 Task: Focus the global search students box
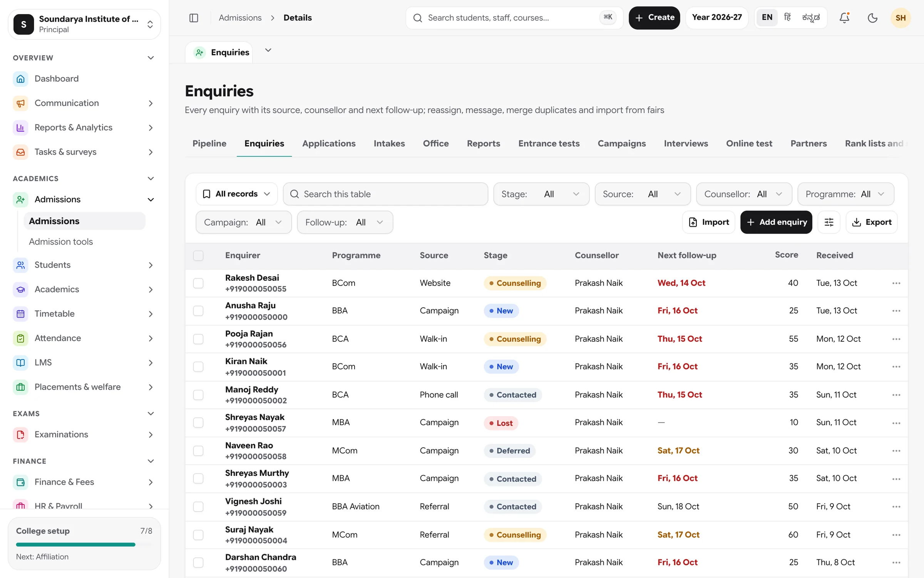point(514,18)
